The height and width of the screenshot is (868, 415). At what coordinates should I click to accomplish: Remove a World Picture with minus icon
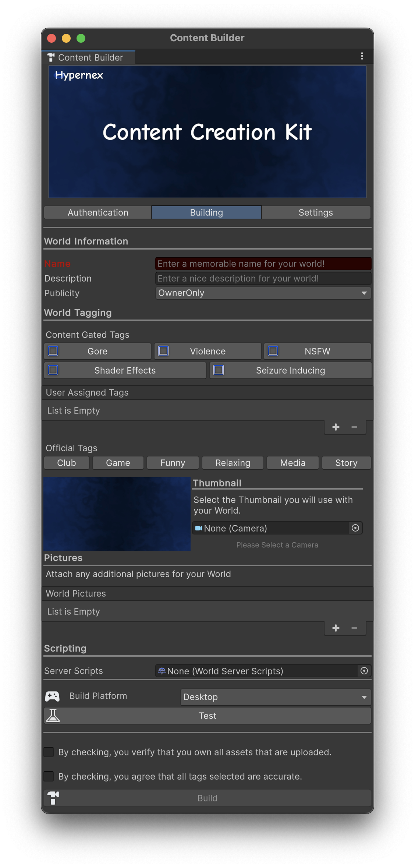tap(354, 628)
